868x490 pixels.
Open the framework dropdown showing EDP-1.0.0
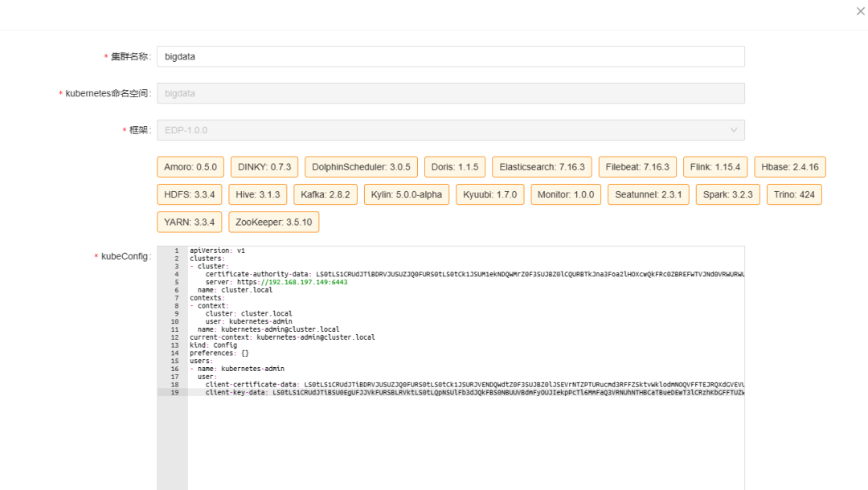(x=451, y=130)
